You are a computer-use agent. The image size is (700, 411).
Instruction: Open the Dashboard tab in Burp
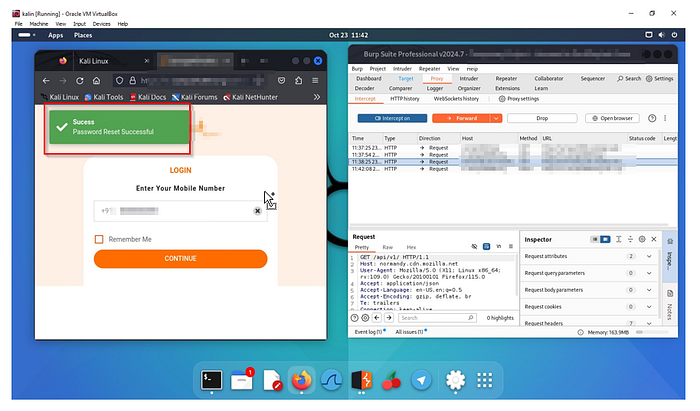pos(369,79)
